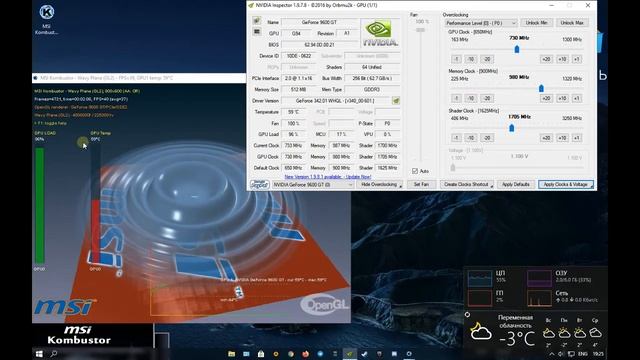Image resolution: width=640 pixels, height=360 pixels.
Task: Click the Voltage slider handle
Action: coord(453,167)
